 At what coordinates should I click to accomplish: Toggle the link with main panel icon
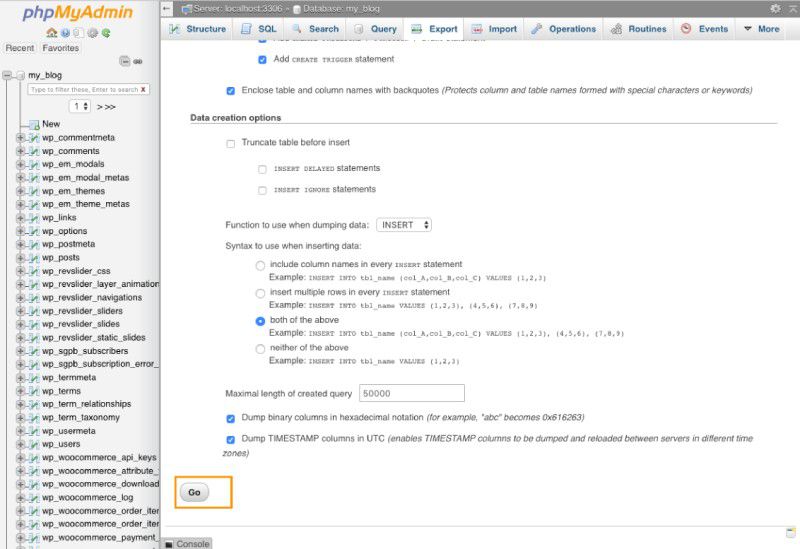coord(138,61)
